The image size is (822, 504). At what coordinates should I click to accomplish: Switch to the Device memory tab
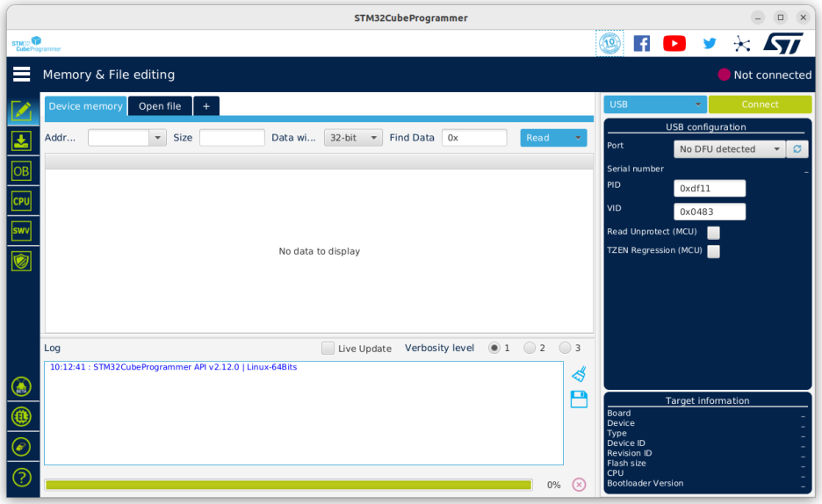[x=85, y=106]
